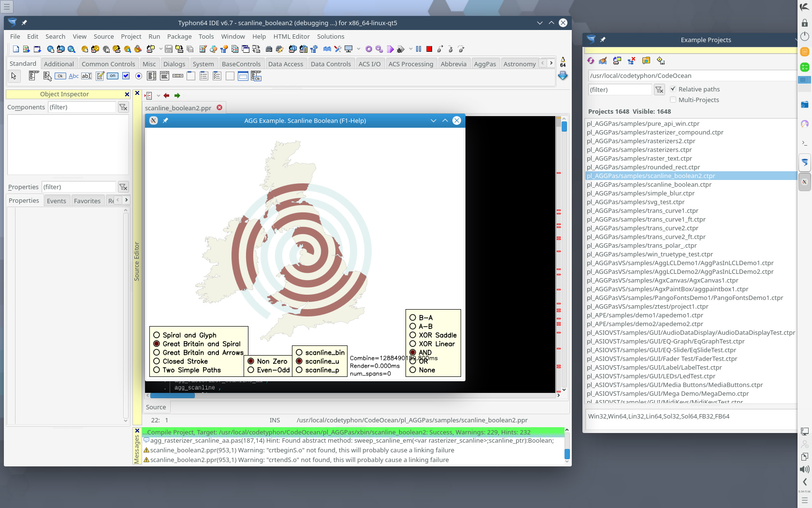Click the monitor desktop icon in toolbar
The height and width of the screenshot is (508, 812).
coord(348,49)
